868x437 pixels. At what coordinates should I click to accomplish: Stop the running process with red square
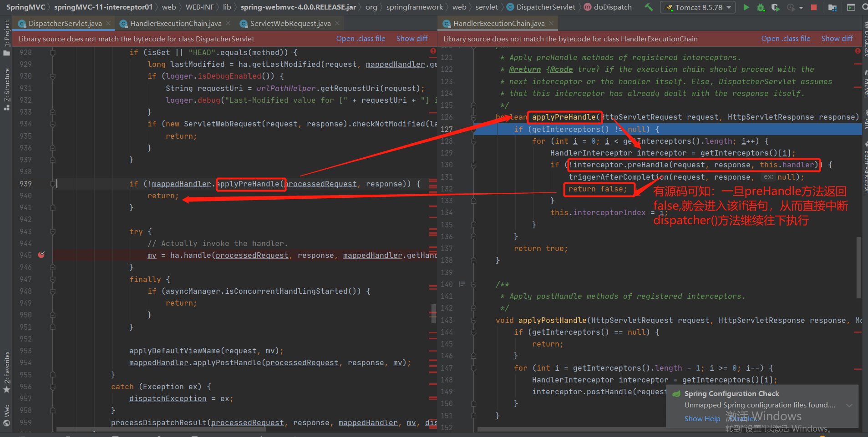click(x=814, y=7)
